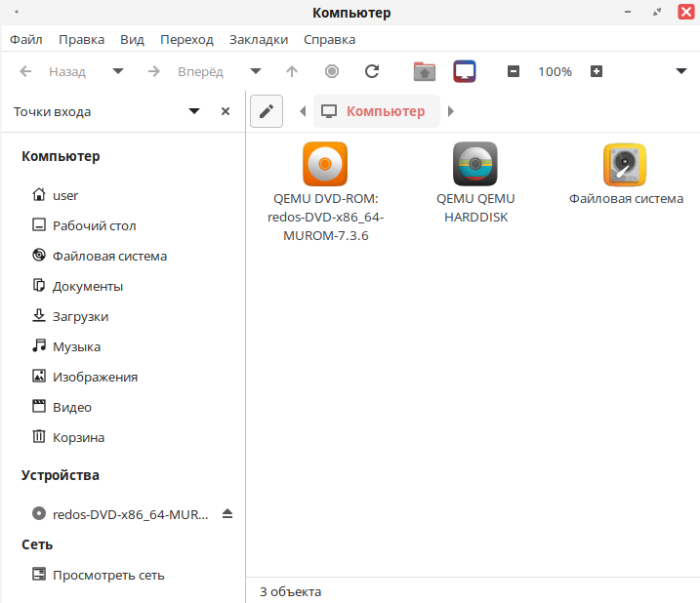Click the Компьютер breadcrumb button
The height and width of the screenshot is (603, 700).
(376, 111)
